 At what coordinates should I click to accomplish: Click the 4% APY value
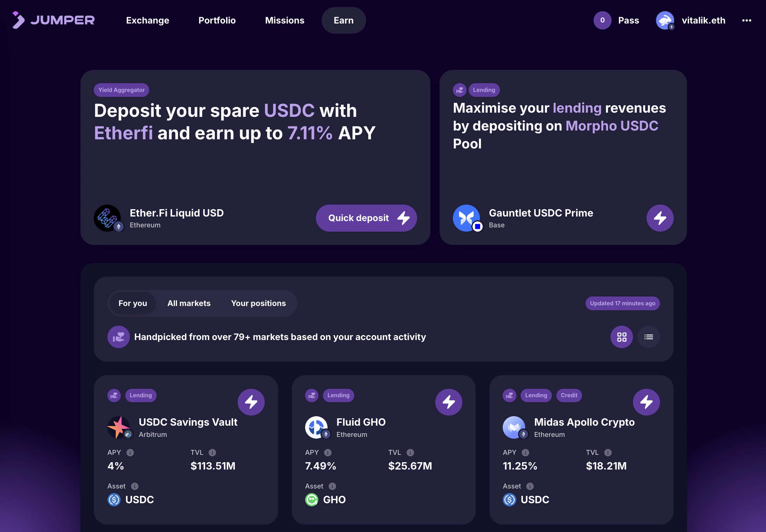coord(115,466)
